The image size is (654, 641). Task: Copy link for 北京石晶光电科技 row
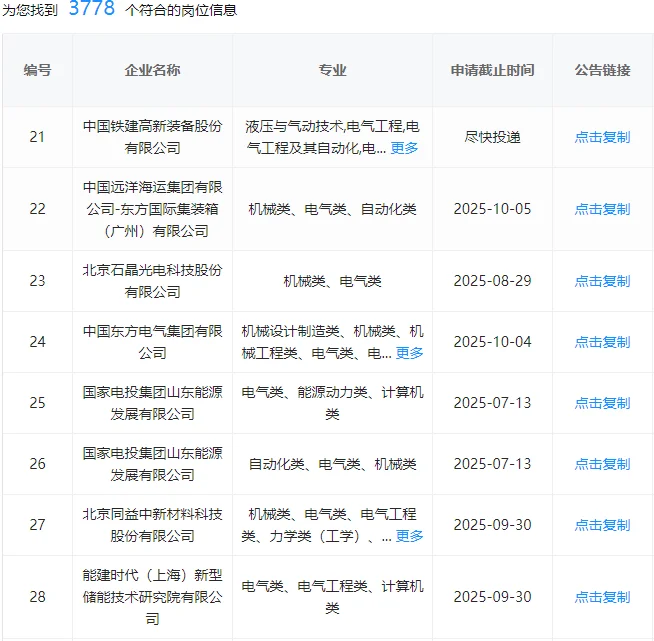[602, 281]
